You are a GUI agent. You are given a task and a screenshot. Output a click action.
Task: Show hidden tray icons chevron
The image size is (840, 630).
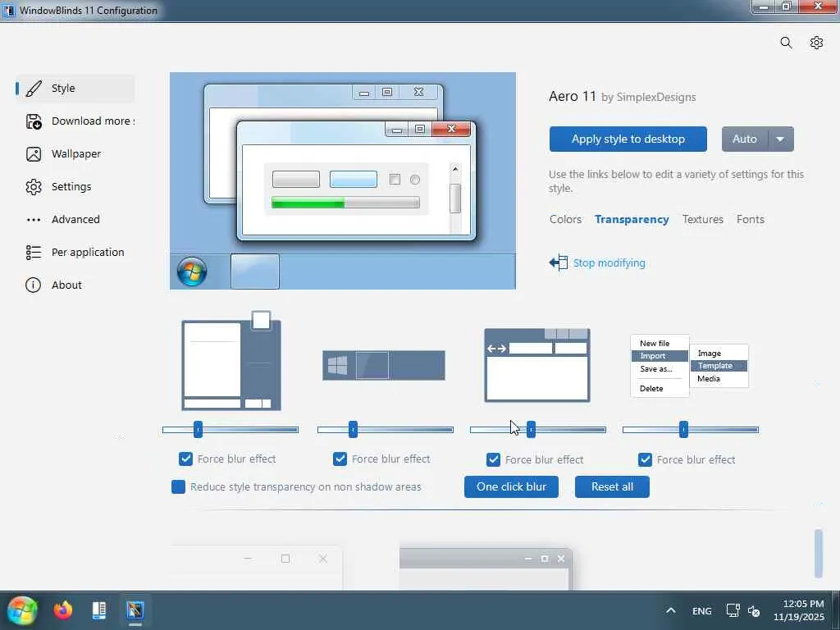(x=671, y=610)
